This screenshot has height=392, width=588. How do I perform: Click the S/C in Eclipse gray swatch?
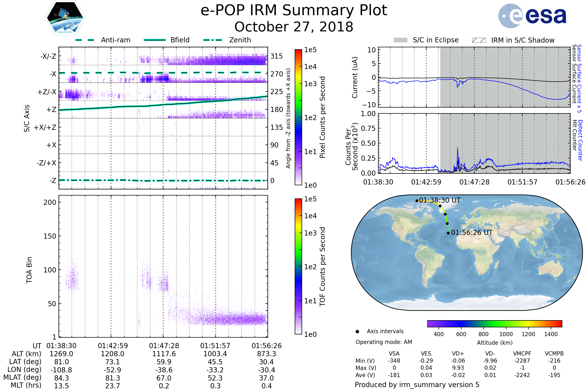(400, 40)
